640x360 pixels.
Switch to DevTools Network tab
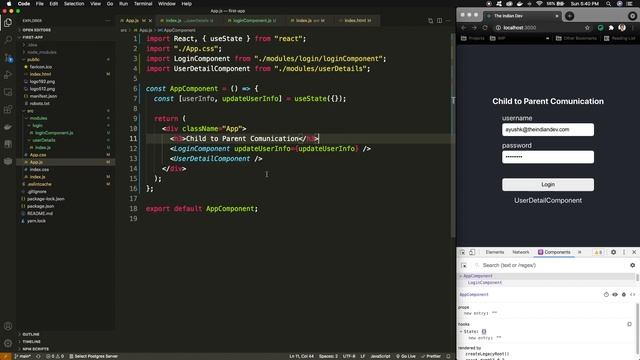520,252
